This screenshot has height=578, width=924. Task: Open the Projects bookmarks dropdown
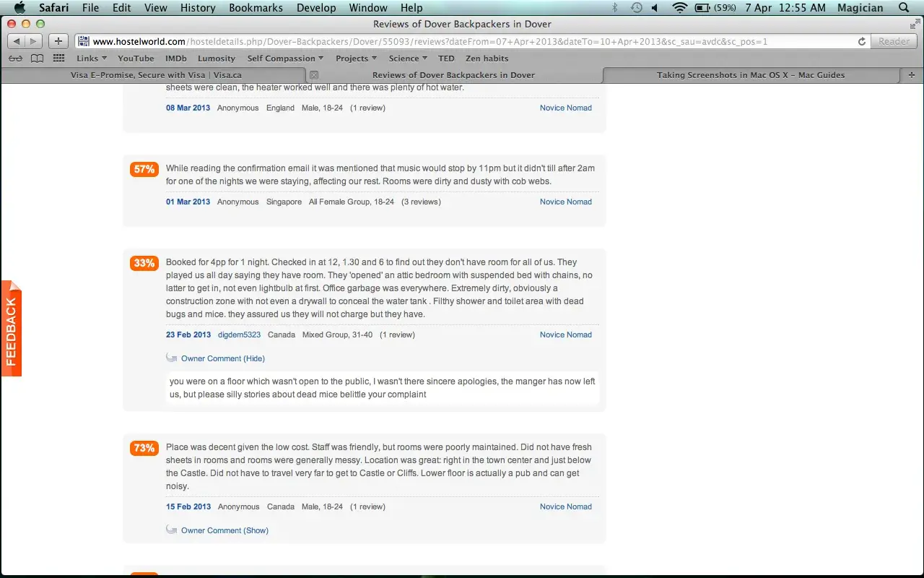point(357,59)
